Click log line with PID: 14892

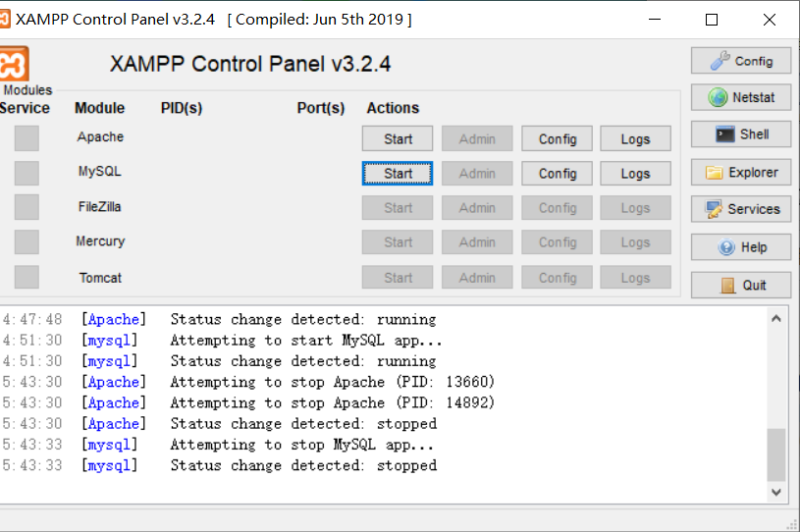[x=332, y=403]
